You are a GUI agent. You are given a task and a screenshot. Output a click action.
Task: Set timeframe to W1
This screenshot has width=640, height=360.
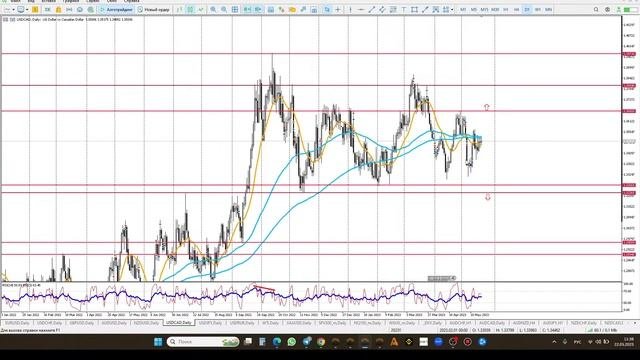(538, 9)
